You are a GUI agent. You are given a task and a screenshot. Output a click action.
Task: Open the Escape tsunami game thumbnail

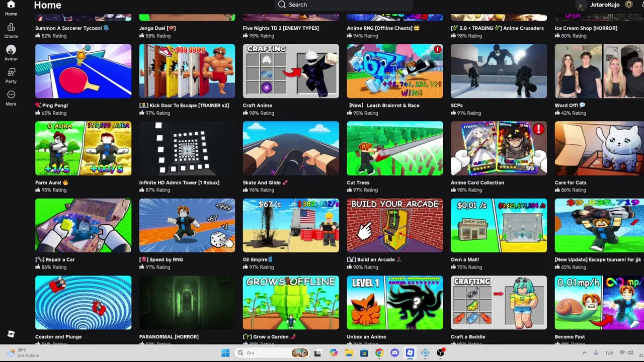[x=599, y=225]
